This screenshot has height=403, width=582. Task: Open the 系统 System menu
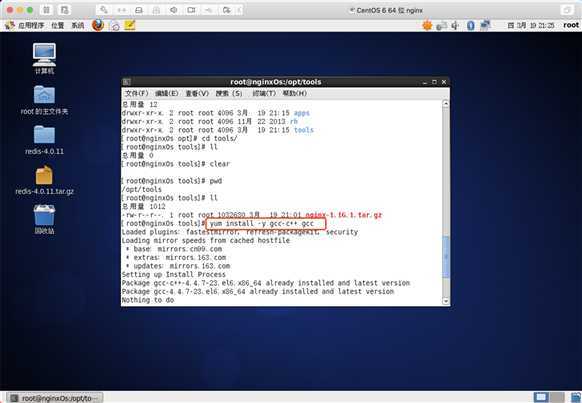pos(78,25)
